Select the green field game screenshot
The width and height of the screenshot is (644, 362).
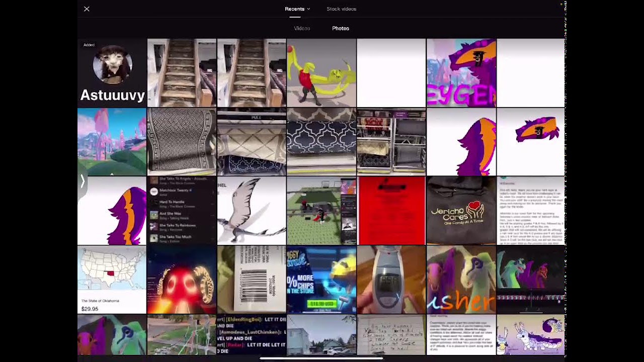[x=321, y=211]
